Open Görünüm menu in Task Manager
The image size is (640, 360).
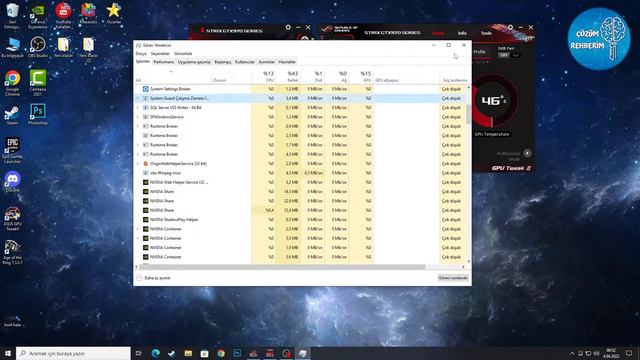coord(183,53)
